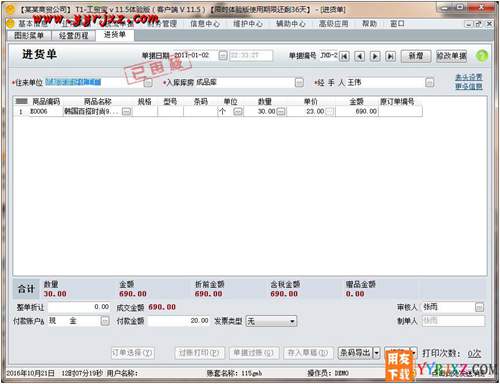Open the 单位 lookup button in row 1

click(238, 112)
